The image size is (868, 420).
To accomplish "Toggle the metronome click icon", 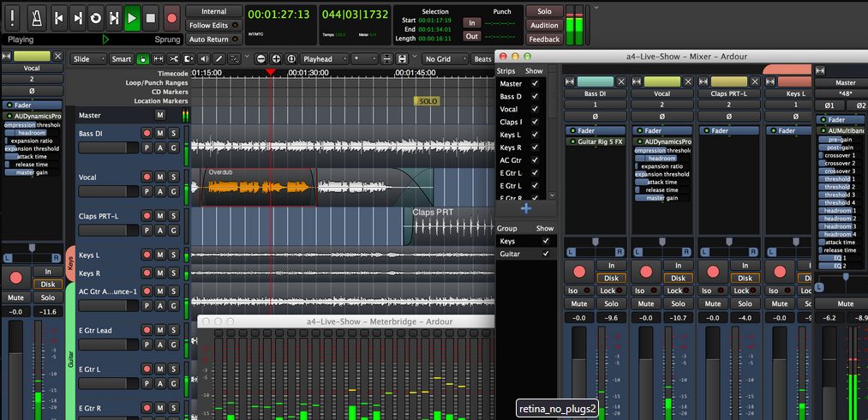I will 37,18.
